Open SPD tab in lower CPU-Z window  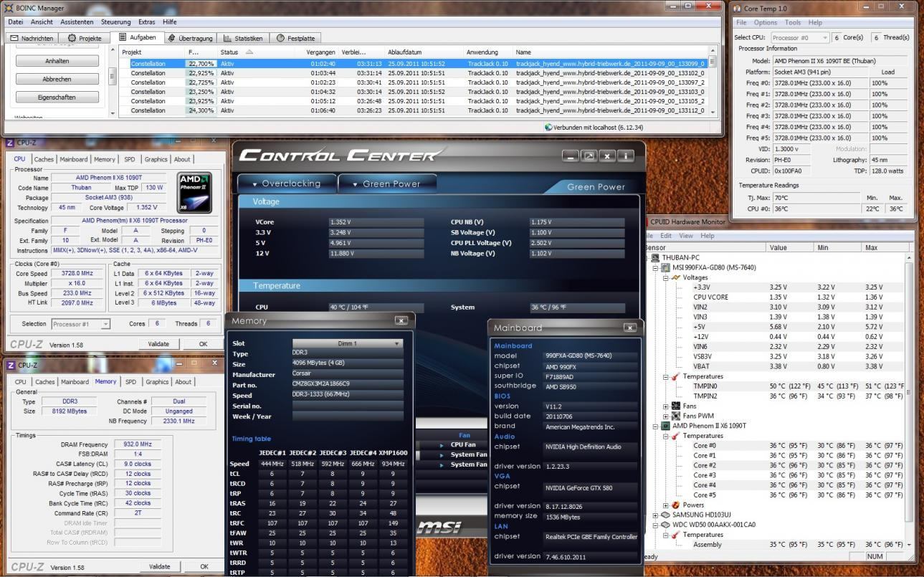[130, 382]
